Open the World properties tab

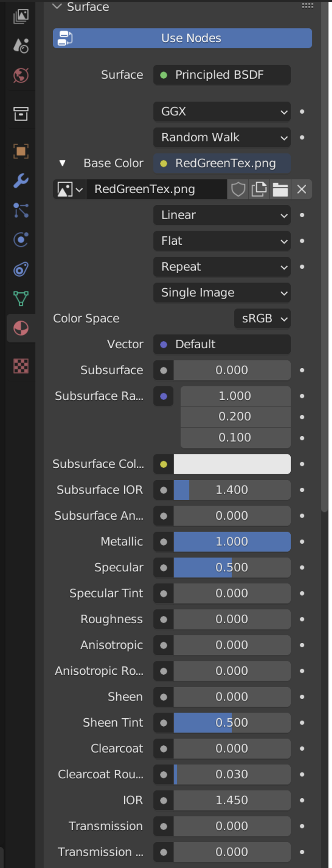(x=21, y=75)
